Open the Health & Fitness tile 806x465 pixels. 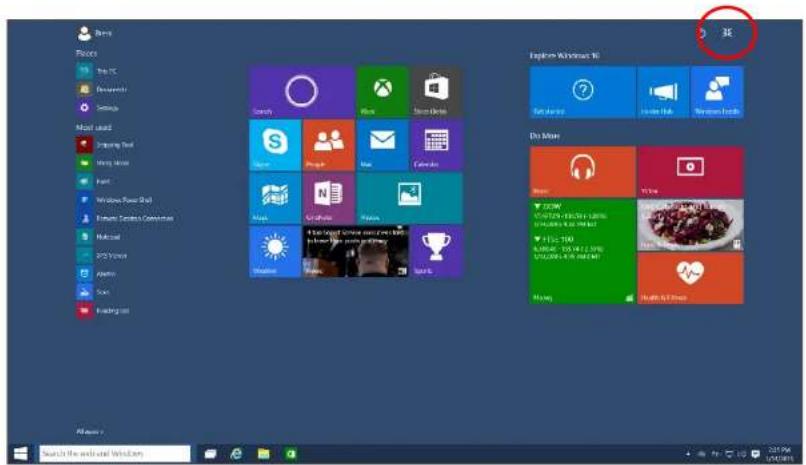[690, 278]
